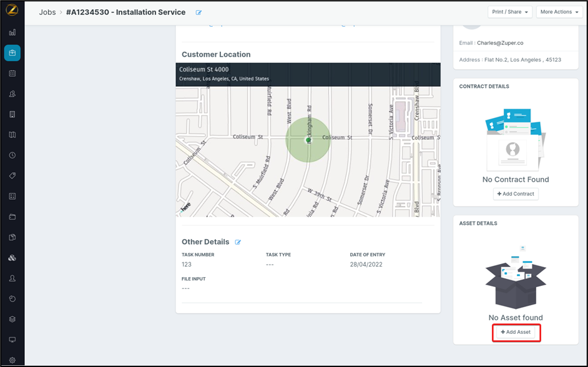Screen dimensions: 588x367
Task: Click the clock icon in sidebar
Action: point(12,155)
